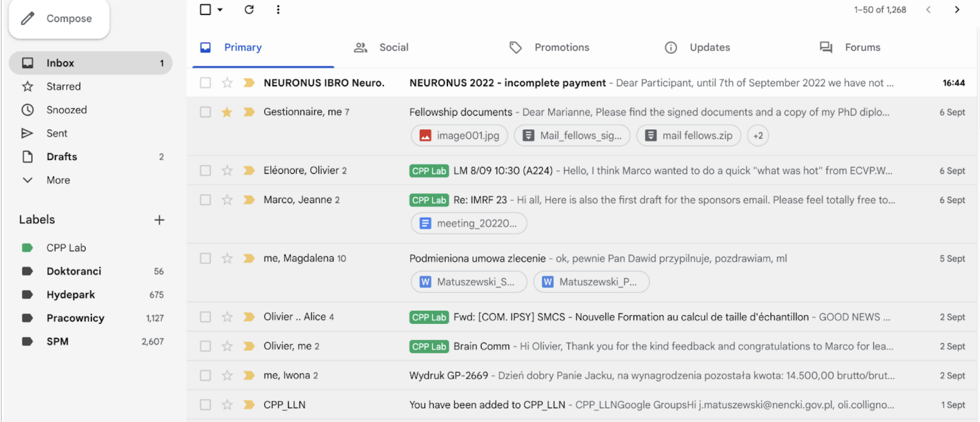Open the Updates tab
Image resolution: width=980 pixels, height=422 pixels.
coord(697,48)
